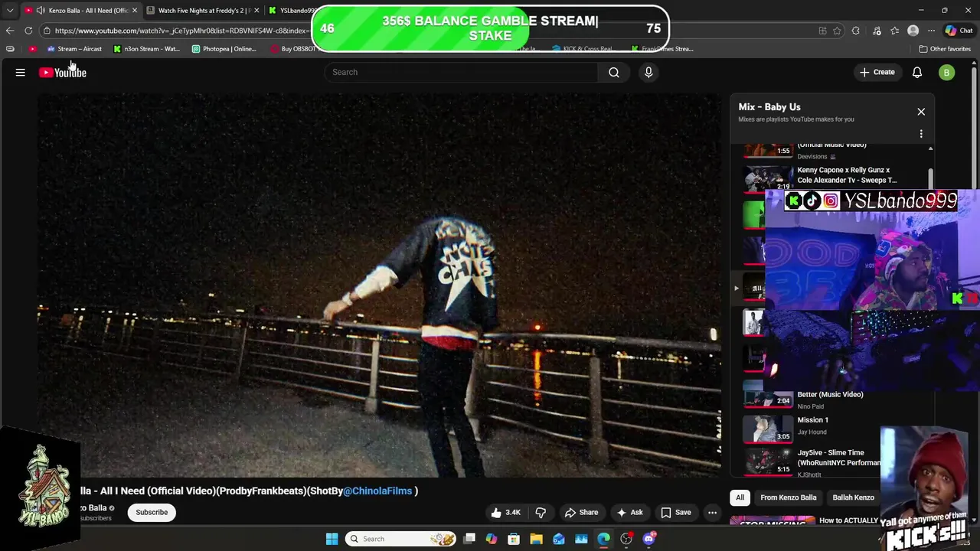Open OBS Studio from the taskbar
The width and height of the screenshot is (980, 551).
pos(626,539)
